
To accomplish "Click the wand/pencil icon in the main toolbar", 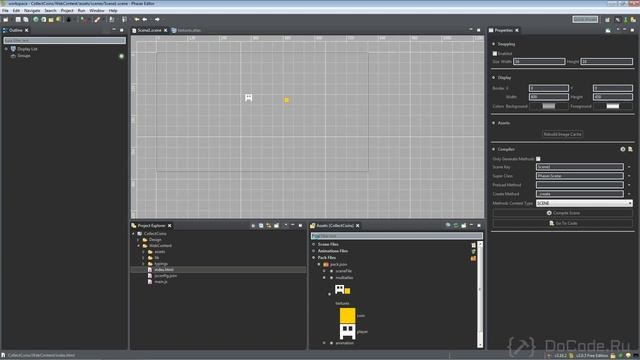I will click(x=98, y=20).
